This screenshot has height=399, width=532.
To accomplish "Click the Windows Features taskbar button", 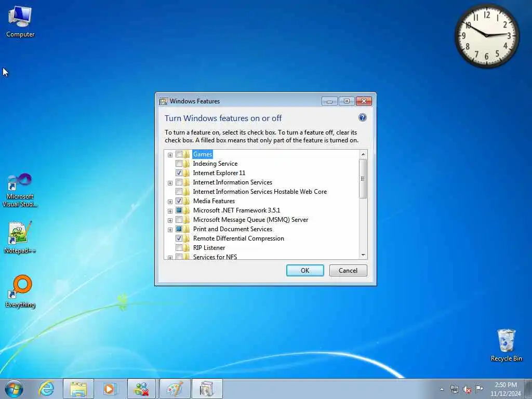I will point(207,389).
